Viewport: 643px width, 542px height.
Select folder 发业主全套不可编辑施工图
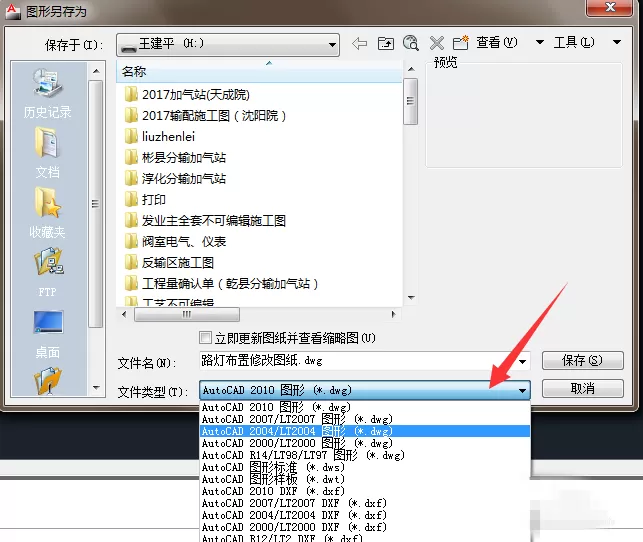(205, 221)
